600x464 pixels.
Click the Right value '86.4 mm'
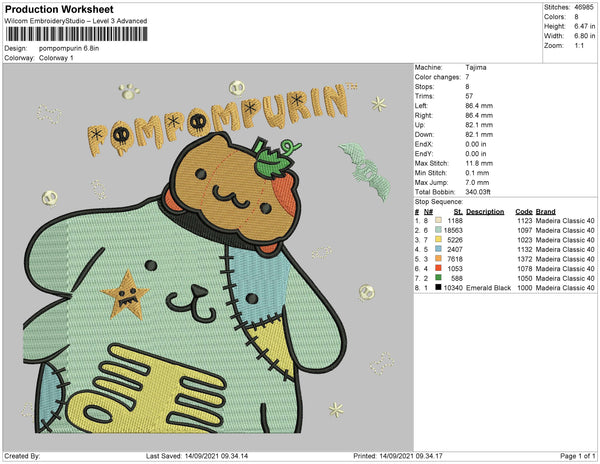pyautogui.click(x=479, y=116)
